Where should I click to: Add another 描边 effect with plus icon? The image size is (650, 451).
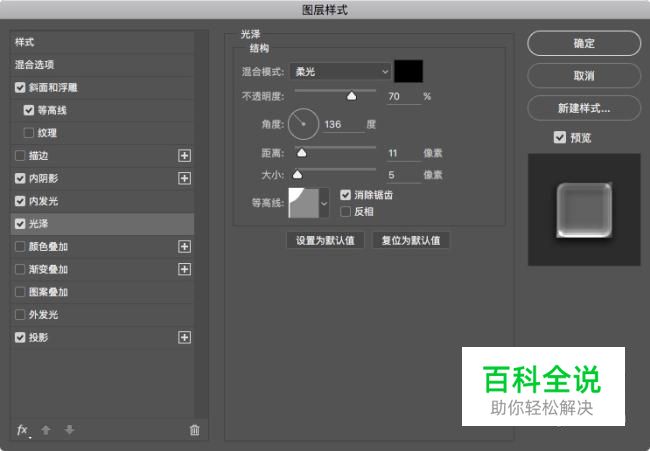point(184,156)
